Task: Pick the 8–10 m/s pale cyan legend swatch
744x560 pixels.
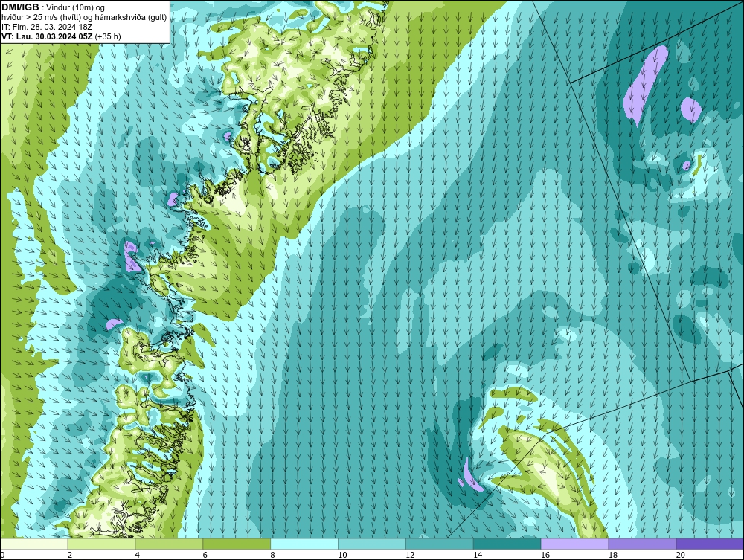Action: [x=304, y=544]
